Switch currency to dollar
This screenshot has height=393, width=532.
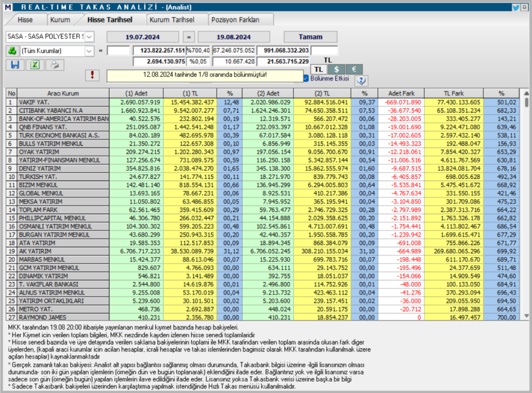336,69
